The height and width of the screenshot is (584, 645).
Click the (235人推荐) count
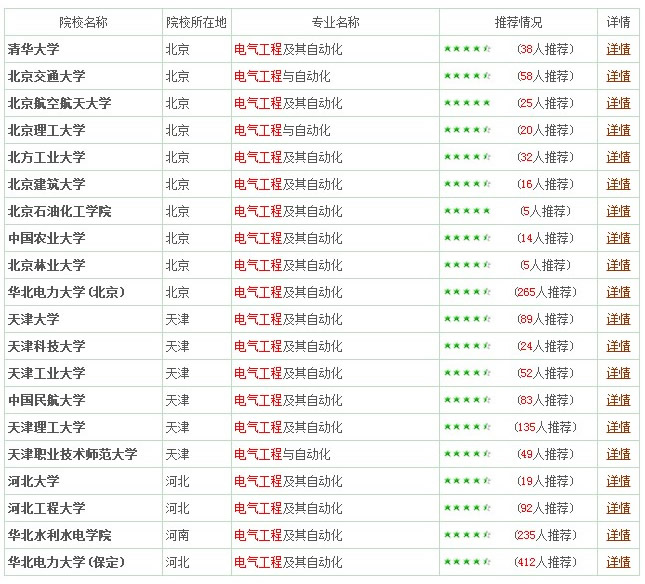(545, 535)
